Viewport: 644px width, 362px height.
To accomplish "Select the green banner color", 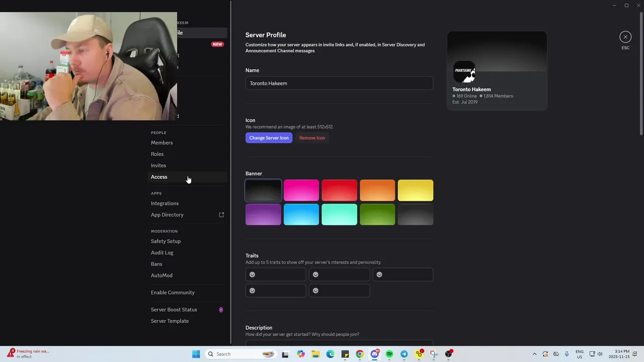I will 377,214.
